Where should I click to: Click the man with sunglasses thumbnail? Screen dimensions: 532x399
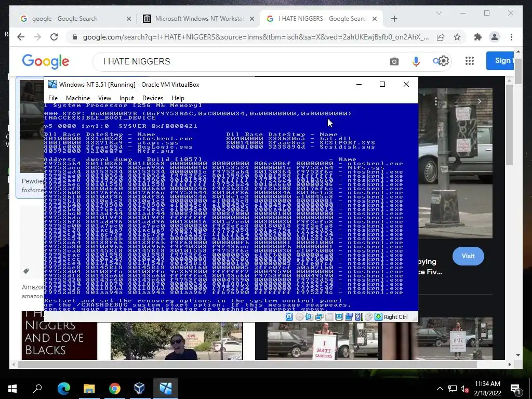coord(177,341)
